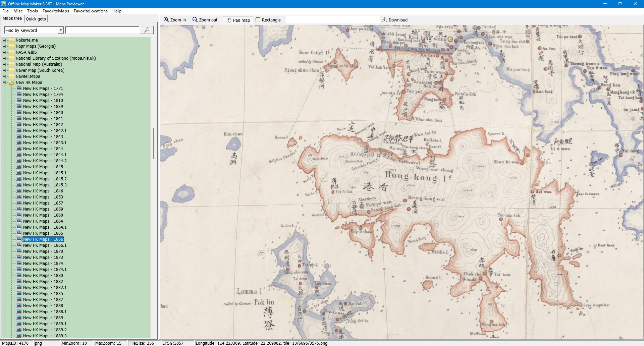
Task: Click the Nakarte.me folder icon
Action: tap(11, 40)
